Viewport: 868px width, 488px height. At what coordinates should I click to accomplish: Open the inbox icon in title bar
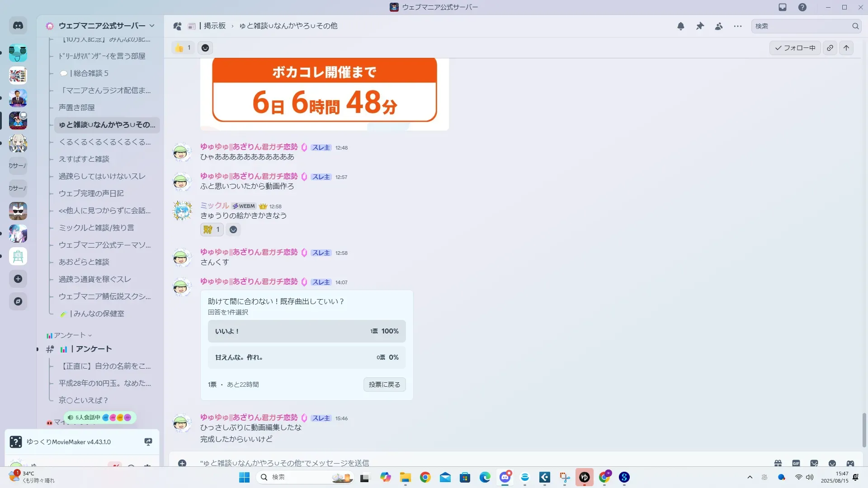783,7
